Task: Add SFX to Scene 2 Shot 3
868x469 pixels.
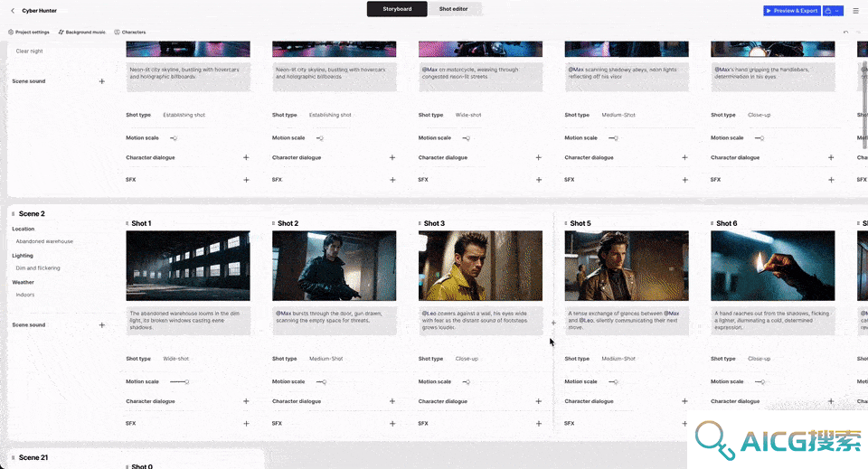Action: click(x=539, y=424)
